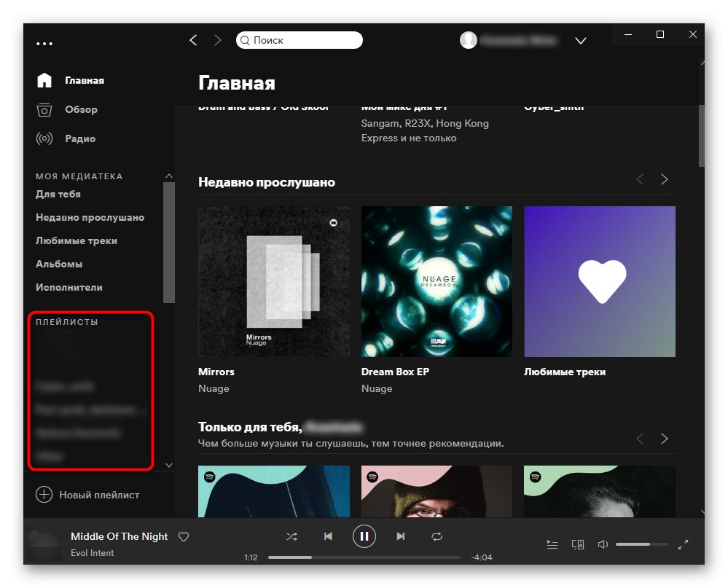Pause the current track

tap(364, 536)
